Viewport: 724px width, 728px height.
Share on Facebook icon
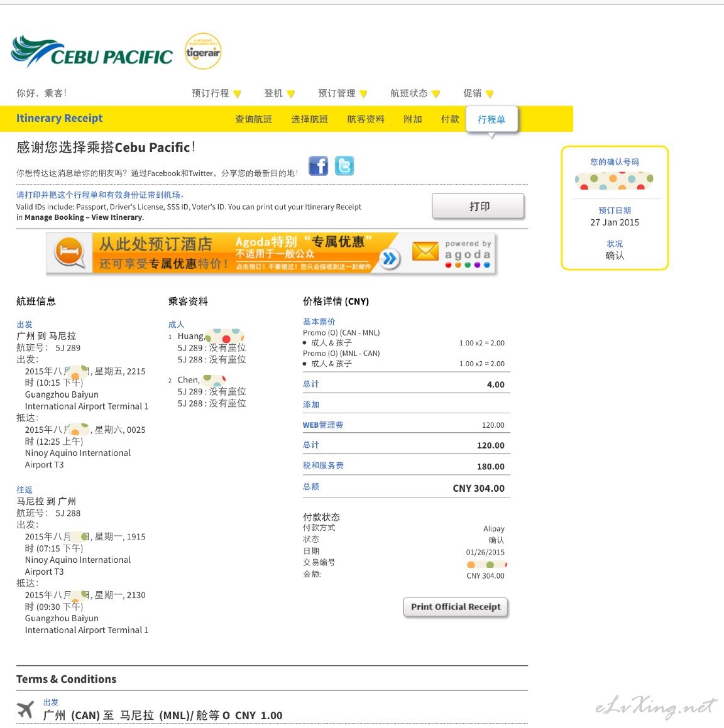click(x=318, y=166)
